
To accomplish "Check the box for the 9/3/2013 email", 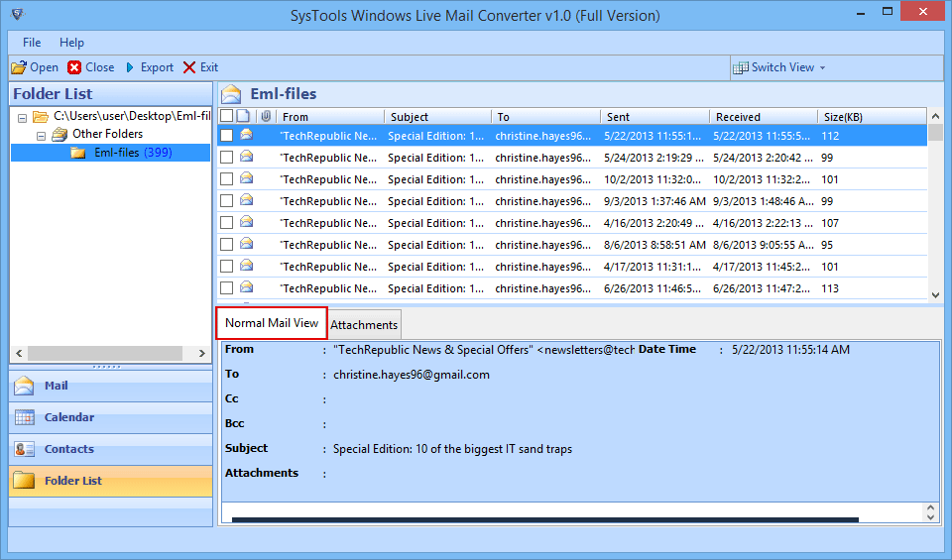I will coord(226,201).
